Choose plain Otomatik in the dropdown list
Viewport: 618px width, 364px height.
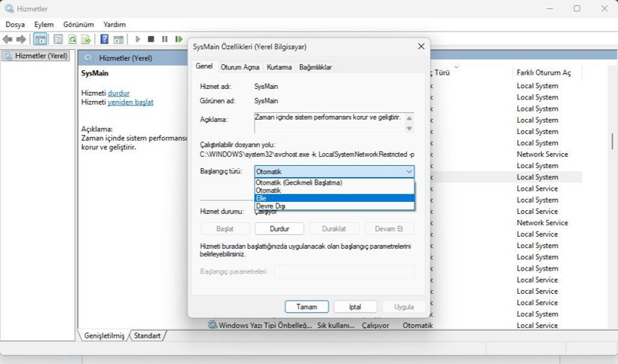334,190
